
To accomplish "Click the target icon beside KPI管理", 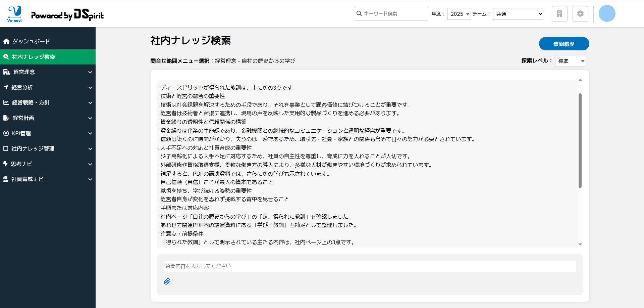I will [6, 133].
